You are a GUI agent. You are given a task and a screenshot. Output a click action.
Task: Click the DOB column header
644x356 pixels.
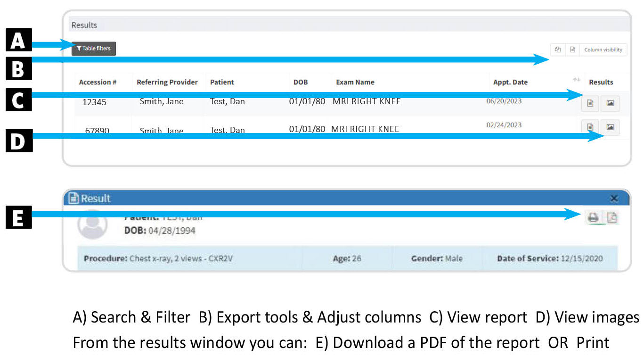[301, 82]
